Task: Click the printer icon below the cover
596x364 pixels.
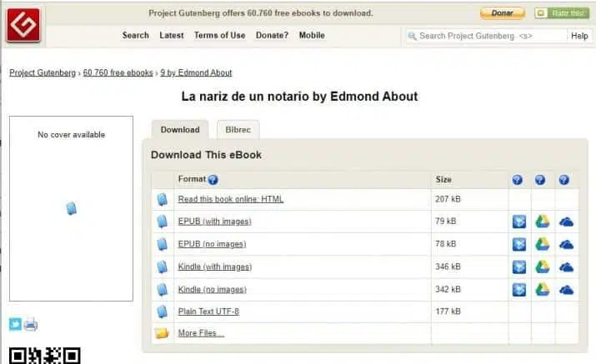Action: click(x=31, y=325)
